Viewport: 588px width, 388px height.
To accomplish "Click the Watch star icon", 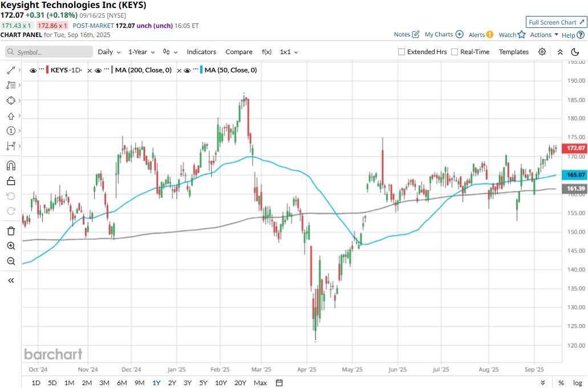I will click(x=522, y=34).
